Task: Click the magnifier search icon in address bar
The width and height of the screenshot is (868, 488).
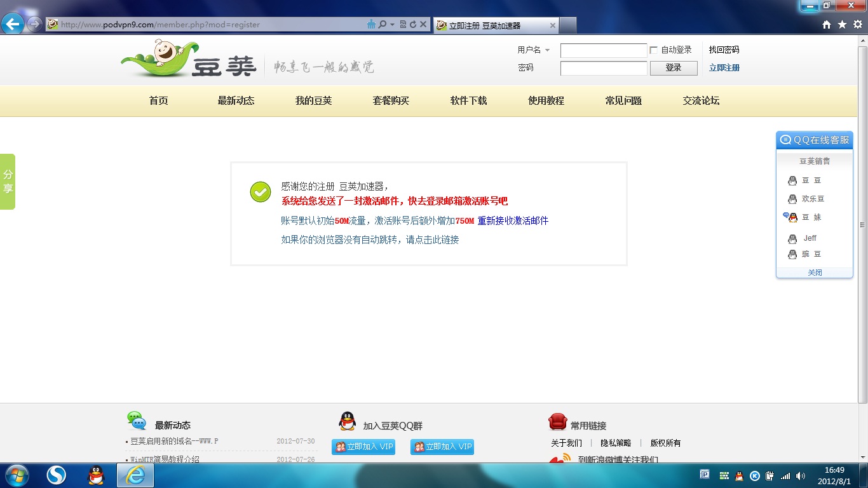Action: pos(383,24)
